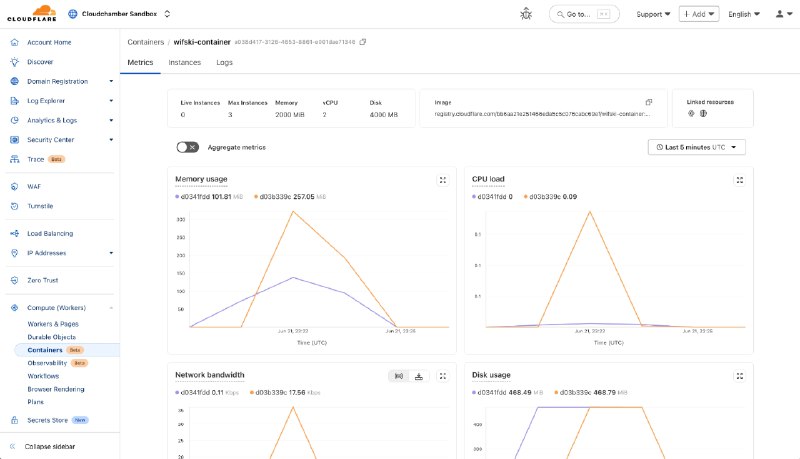Open the Support dropdown menu
Screen dimensions: 800x459
coord(653,14)
